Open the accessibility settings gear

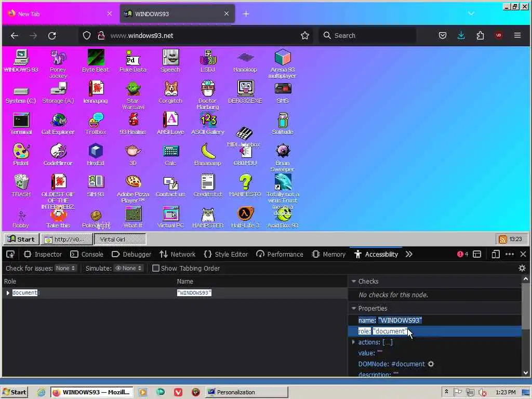pyautogui.click(x=522, y=269)
